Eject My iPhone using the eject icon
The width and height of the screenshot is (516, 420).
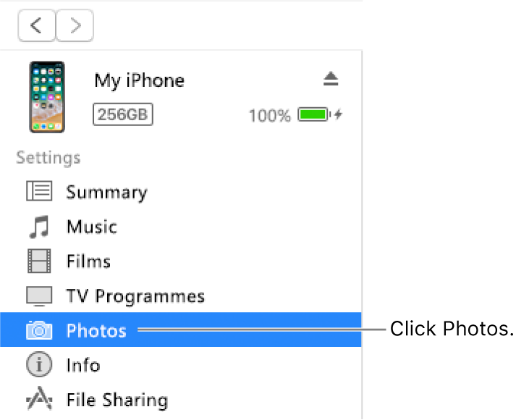[331, 79]
